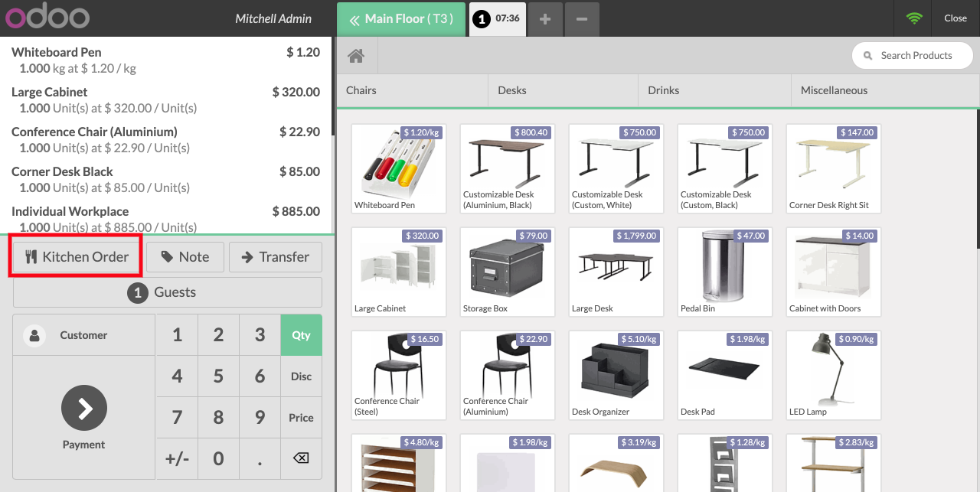The image size is (980, 492).
Task: Select Qty mode on the numpad
Action: tap(301, 335)
